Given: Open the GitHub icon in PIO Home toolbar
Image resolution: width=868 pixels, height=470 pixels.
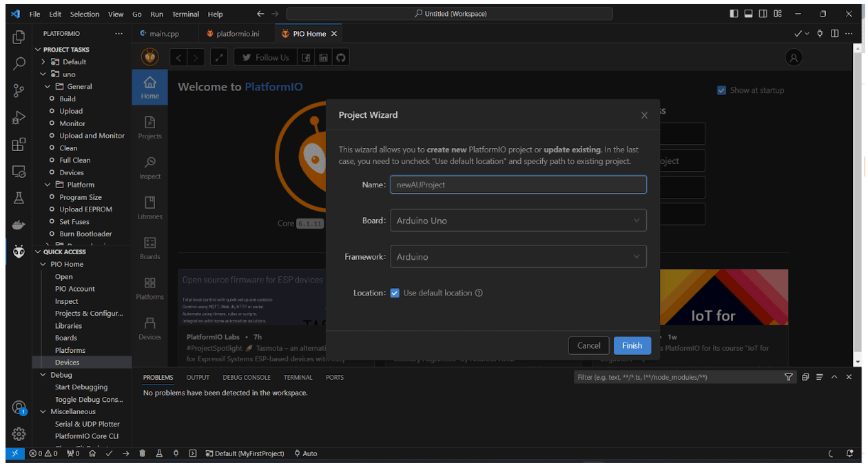Looking at the screenshot, I should pos(340,58).
